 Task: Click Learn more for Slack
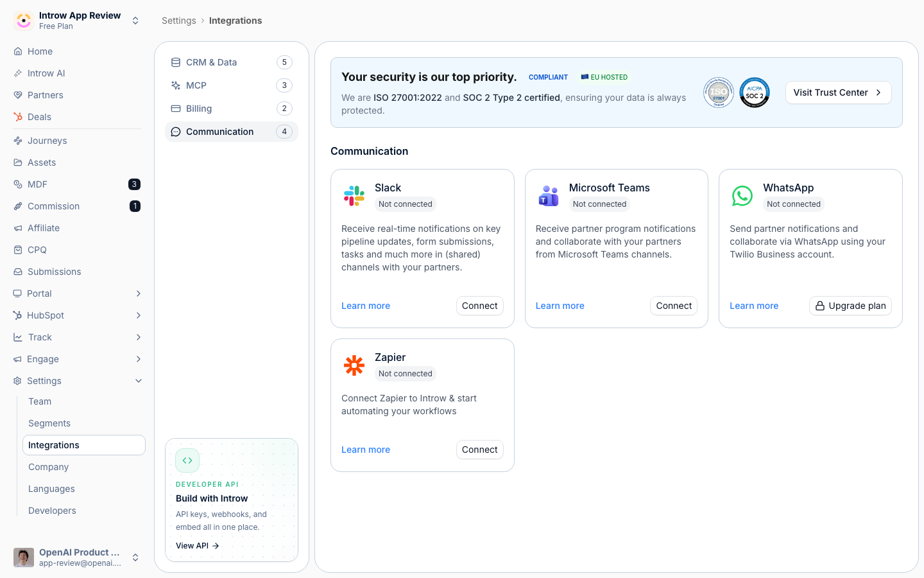click(x=366, y=306)
